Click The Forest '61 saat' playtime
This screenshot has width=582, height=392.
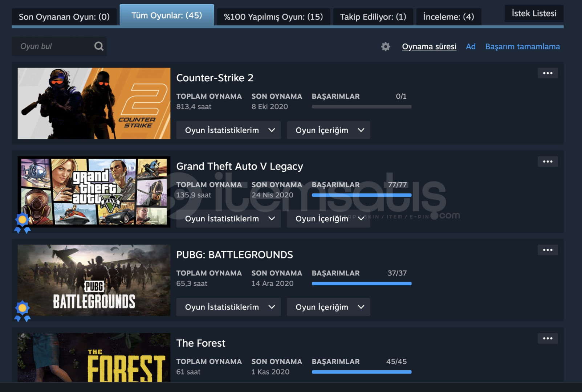tap(188, 372)
